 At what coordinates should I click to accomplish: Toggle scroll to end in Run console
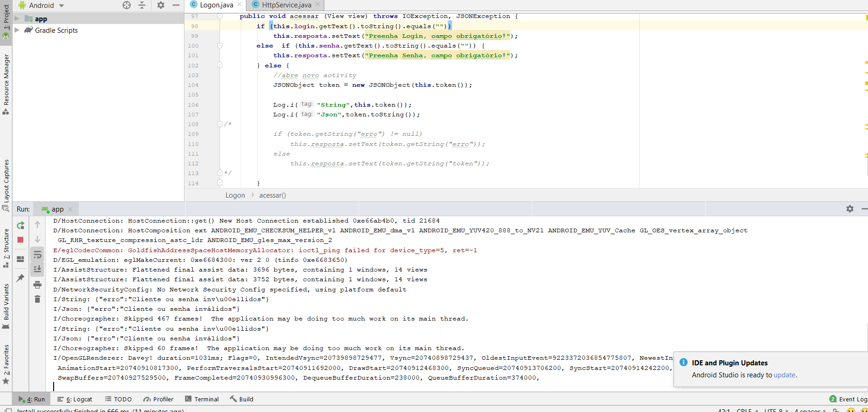click(x=37, y=269)
